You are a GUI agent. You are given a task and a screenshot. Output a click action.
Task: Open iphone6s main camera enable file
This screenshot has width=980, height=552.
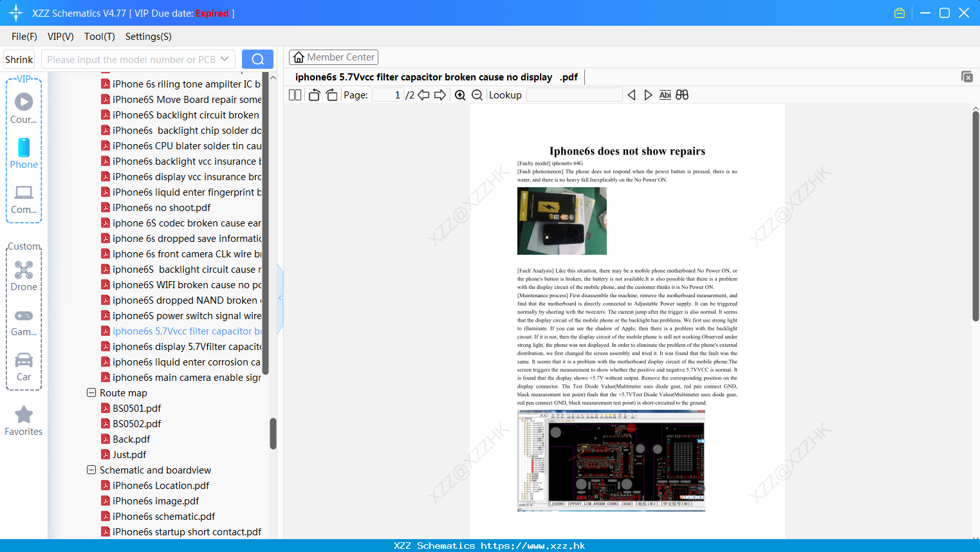pyautogui.click(x=181, y=377)
